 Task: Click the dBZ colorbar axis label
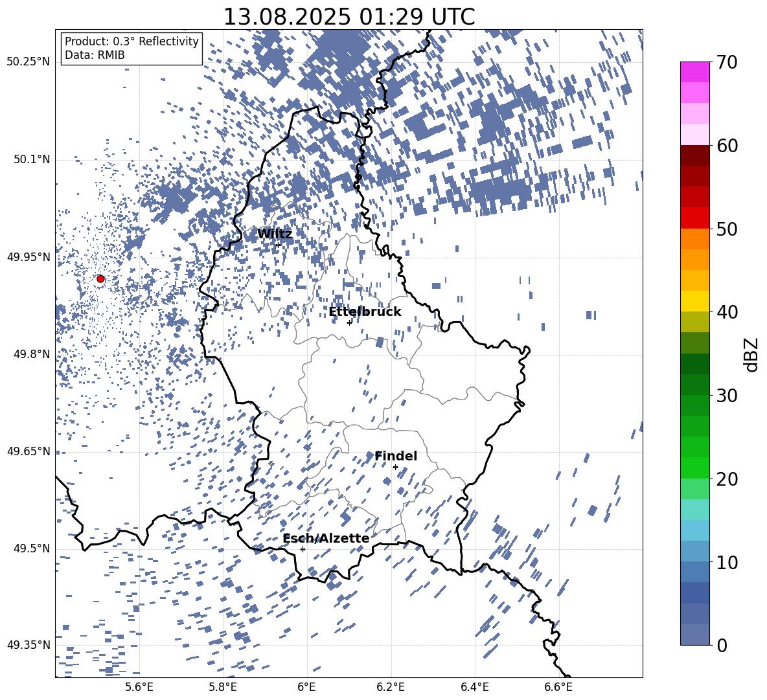click(752, 354)
